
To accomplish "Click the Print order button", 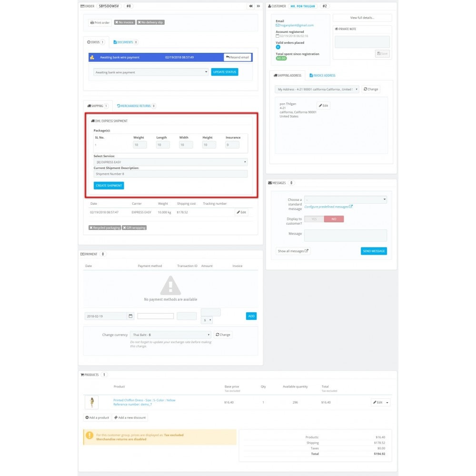I will pos(100,22).
